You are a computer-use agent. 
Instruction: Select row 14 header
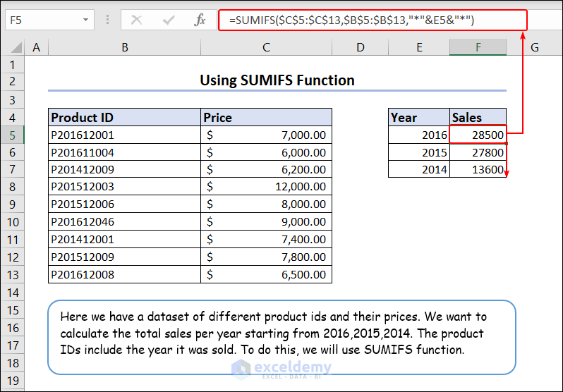pyautogui.click(x=13, y=293)
